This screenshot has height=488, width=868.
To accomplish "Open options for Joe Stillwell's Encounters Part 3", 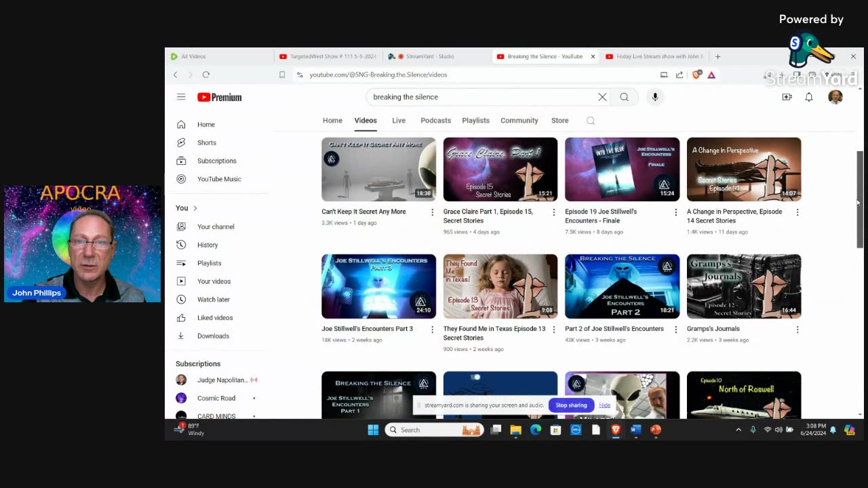I will point(432,329).
